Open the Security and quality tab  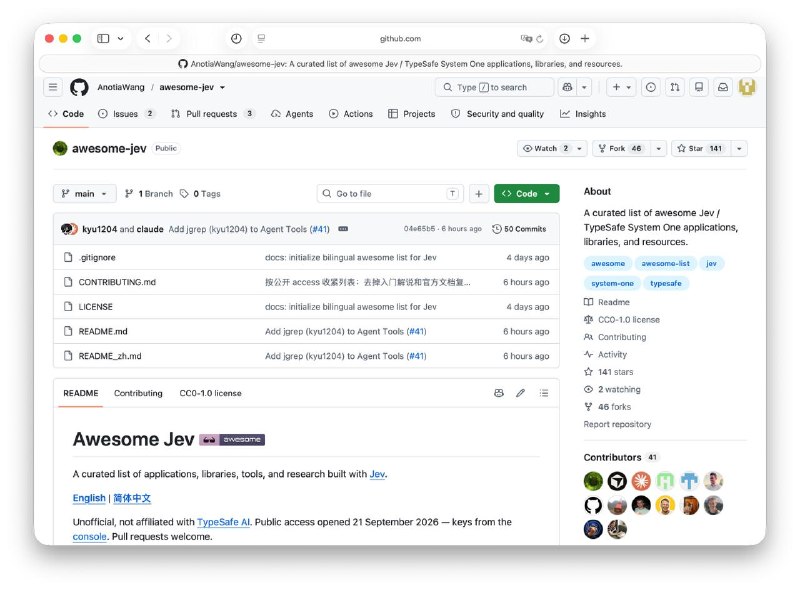click(x=497, y=114)
